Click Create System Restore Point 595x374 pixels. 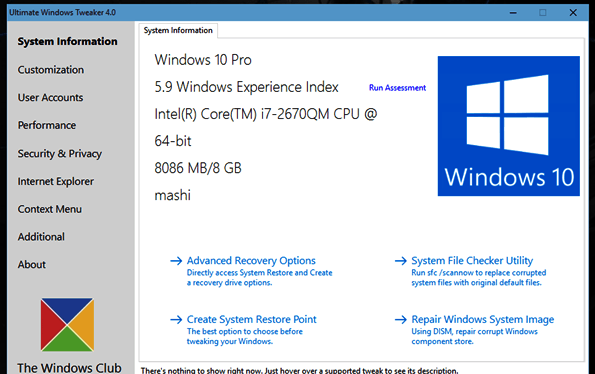click(x=251, y=319)
